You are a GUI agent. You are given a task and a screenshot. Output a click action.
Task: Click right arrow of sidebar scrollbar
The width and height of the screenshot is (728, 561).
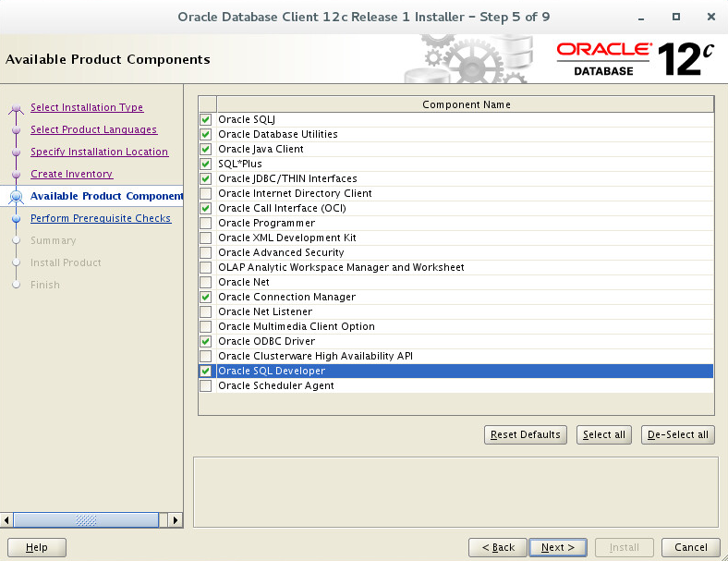coord(175,520)
